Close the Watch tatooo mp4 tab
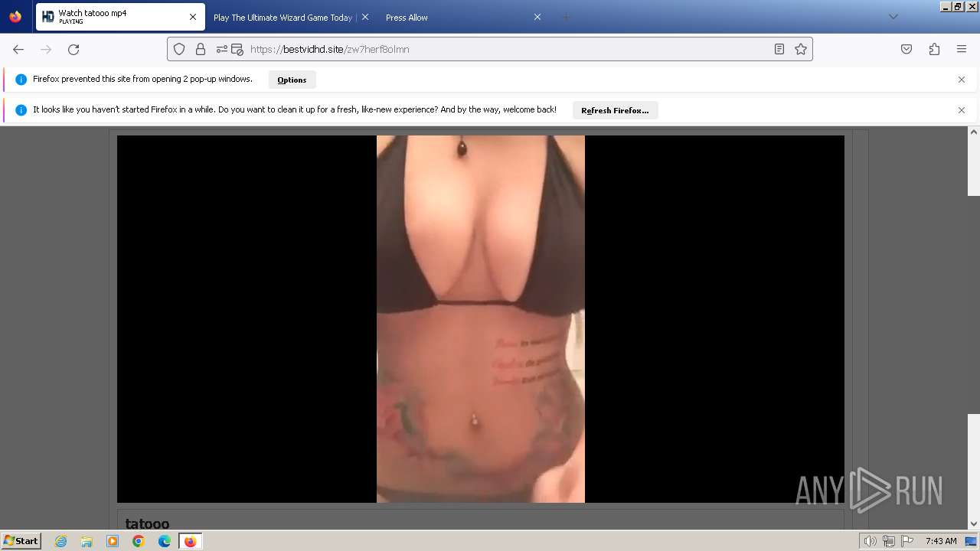This screenshot has width=980, height=551. click(x=193, y=17)
